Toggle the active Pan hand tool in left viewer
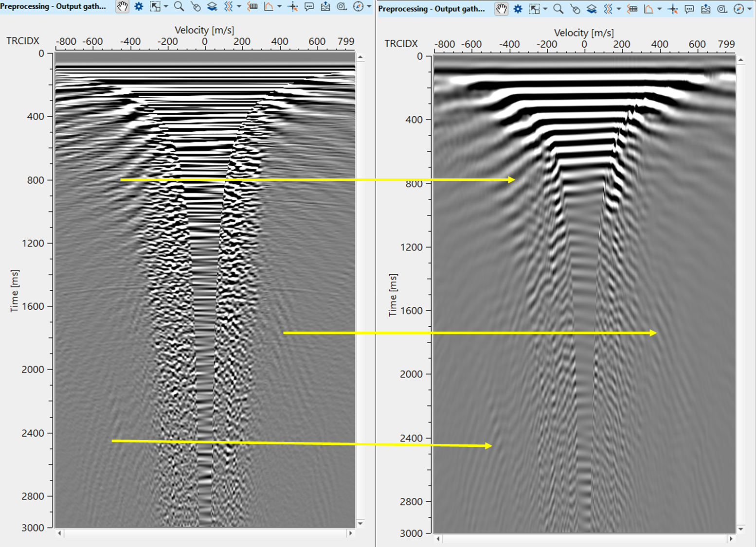This screenshot has height=547, width=756. 122,7
